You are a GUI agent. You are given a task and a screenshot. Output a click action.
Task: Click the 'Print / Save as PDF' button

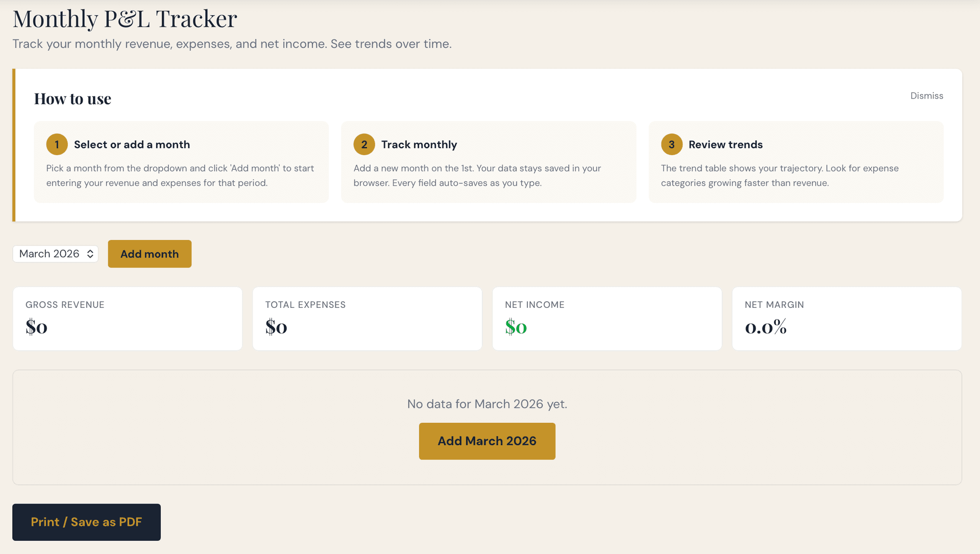(x=86, y=522)
